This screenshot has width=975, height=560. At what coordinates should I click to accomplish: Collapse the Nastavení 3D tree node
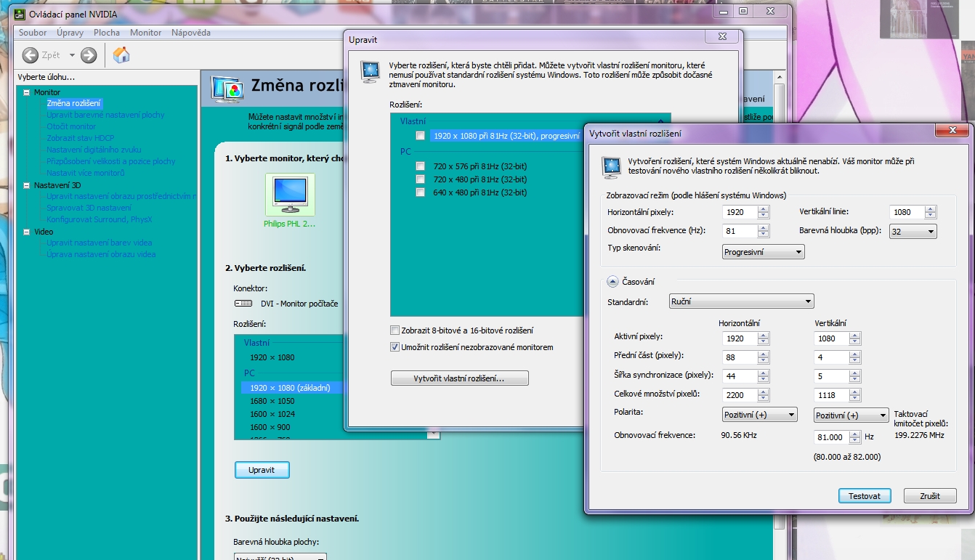pos(27,185)
